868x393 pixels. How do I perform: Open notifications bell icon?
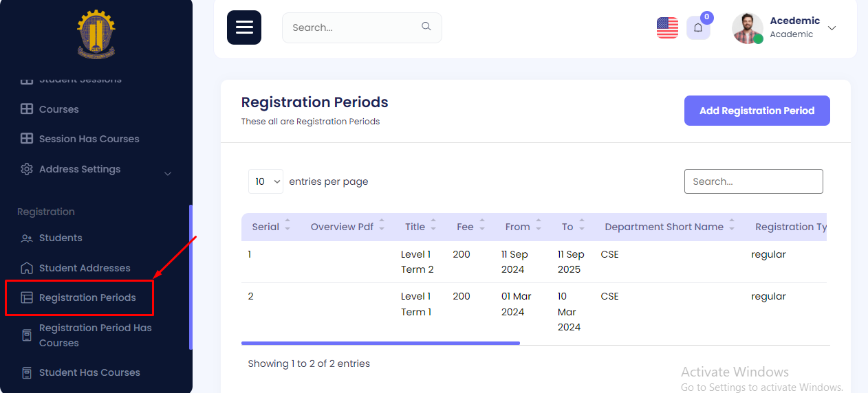click(698, 27)
